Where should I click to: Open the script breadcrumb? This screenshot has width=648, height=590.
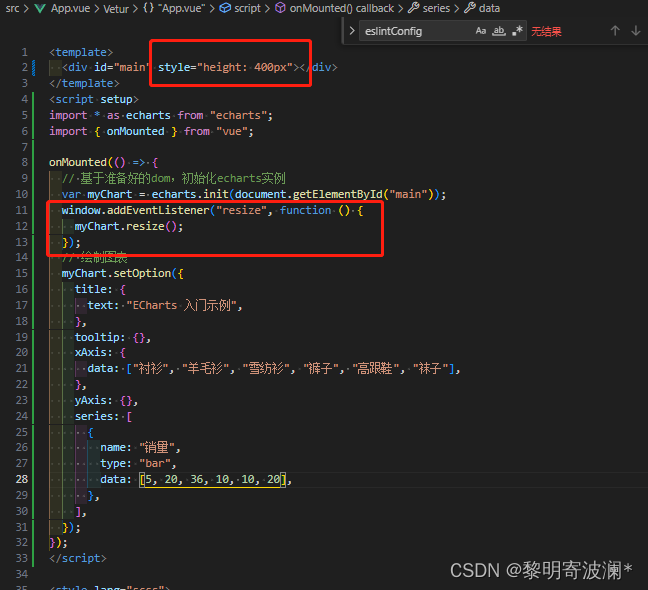point(247,8)
